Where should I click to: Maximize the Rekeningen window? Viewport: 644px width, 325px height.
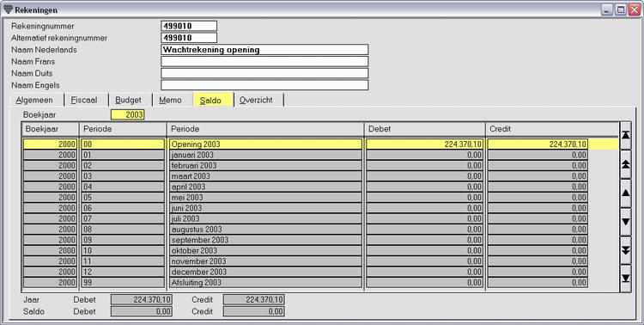621,9
